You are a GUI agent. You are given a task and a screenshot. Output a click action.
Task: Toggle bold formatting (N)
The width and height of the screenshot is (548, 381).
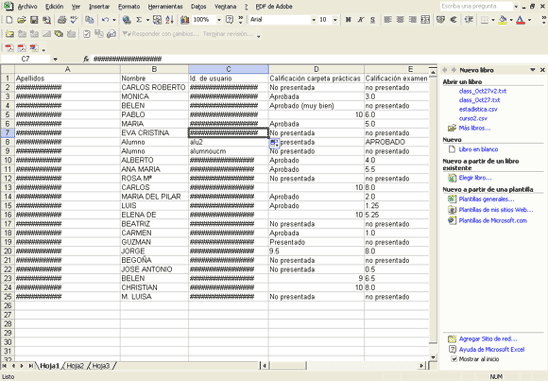[x=348, y=20]
